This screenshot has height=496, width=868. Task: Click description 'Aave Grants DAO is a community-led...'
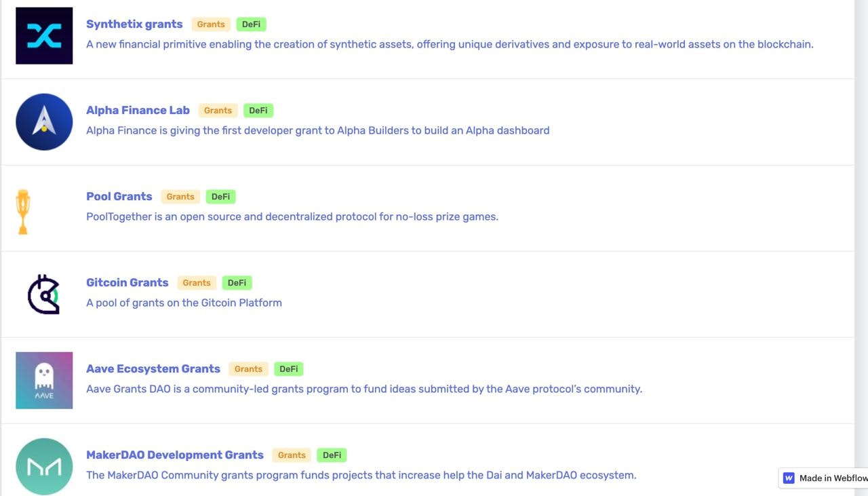364,389
